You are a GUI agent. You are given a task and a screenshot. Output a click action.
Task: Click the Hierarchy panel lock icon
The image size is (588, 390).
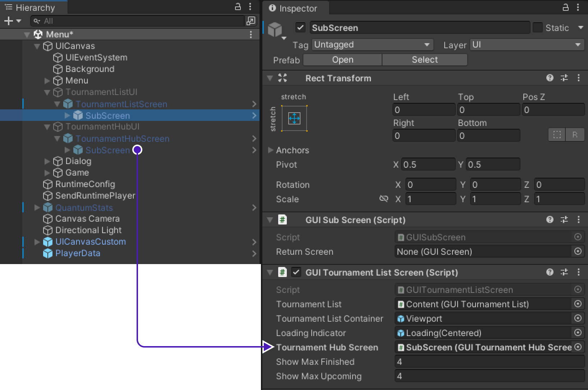click(x=238, y=7)
